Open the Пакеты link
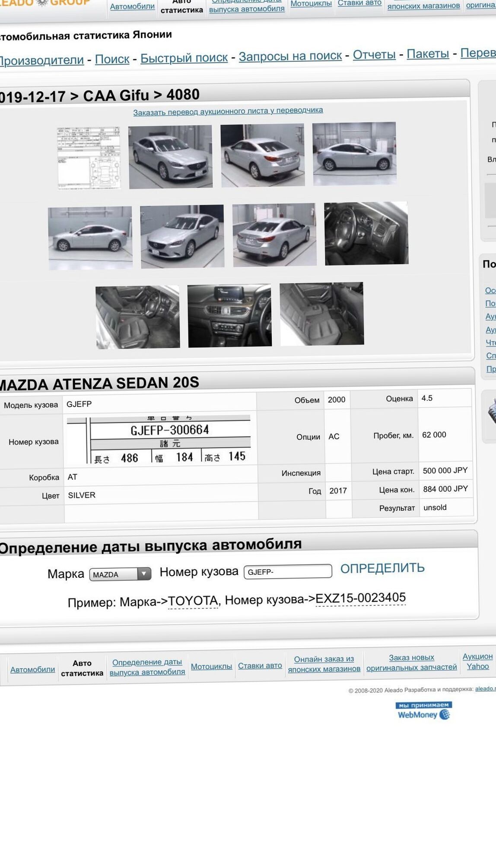Screen dimensions: 496x868 428,54
